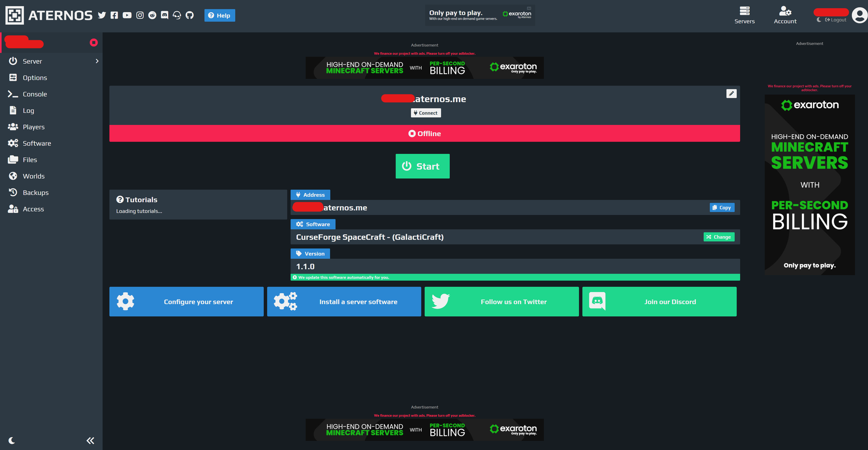Click the Aternos logo
868x450 pixels.
pyautogui.click(x=49, y=15)
